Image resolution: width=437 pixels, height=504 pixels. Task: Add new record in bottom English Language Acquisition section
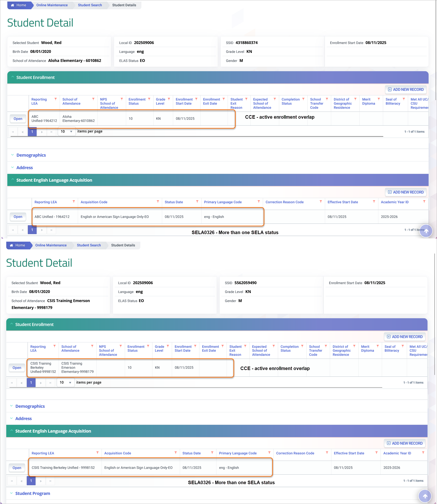coord(405,443)
